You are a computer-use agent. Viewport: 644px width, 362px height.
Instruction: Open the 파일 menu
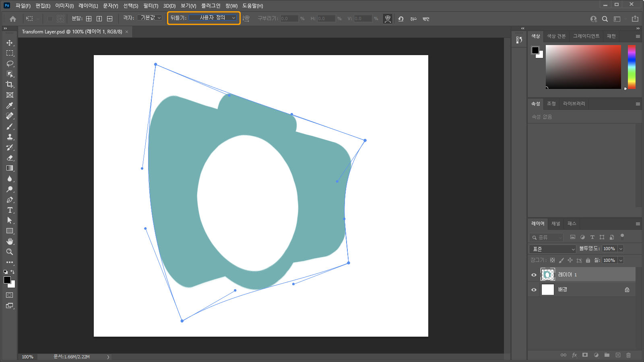tap(23, 6)
